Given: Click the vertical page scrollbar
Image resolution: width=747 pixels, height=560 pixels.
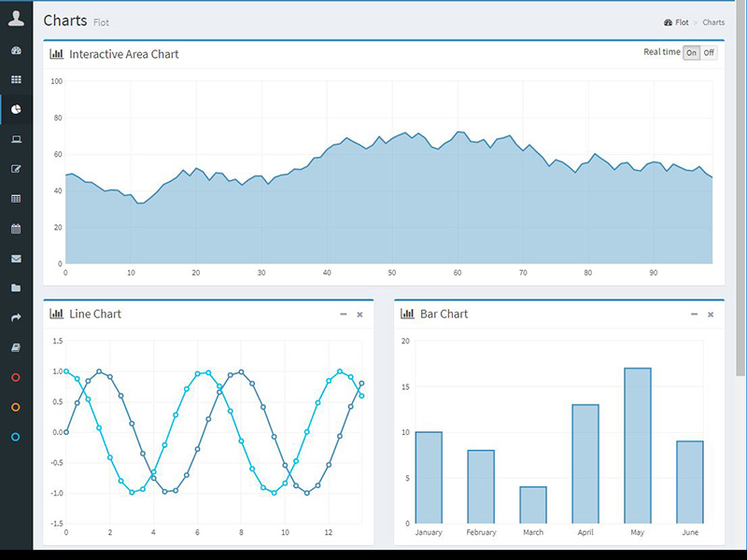Looking at the screenshot, I should 740,189.
